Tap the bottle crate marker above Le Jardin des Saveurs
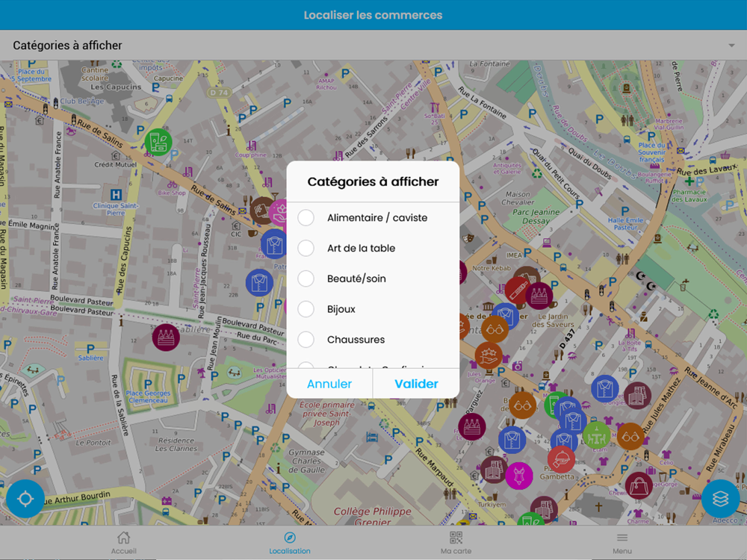The width and height of the screenshot is (747, 560). 539,295
